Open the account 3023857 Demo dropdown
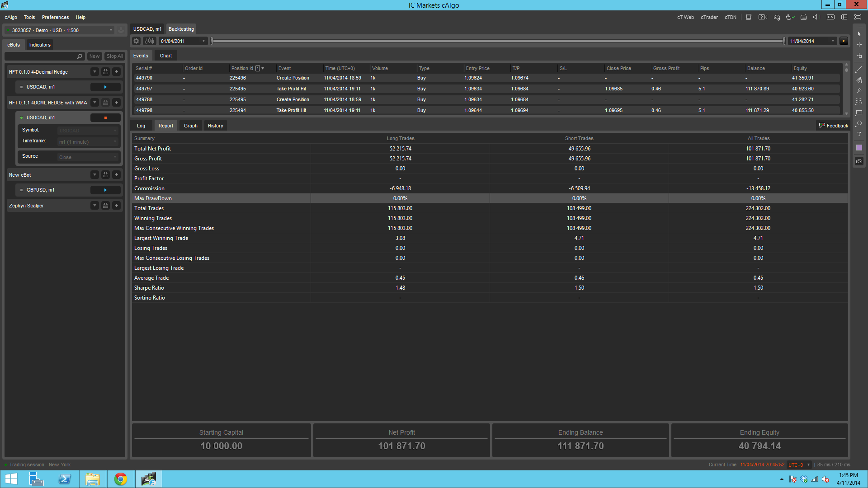This screenshot has height=488, width=868. pyautogui.click(x=59, y=30)
